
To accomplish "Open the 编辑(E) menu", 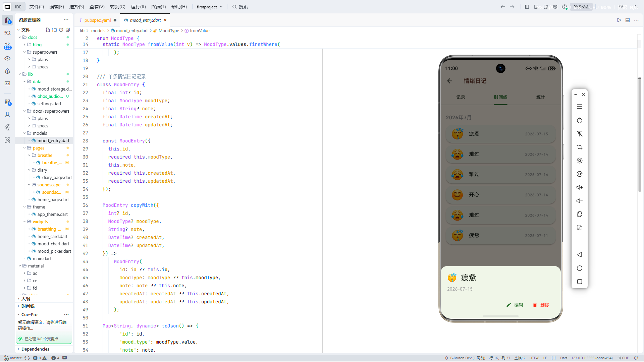I will [57, 7].
